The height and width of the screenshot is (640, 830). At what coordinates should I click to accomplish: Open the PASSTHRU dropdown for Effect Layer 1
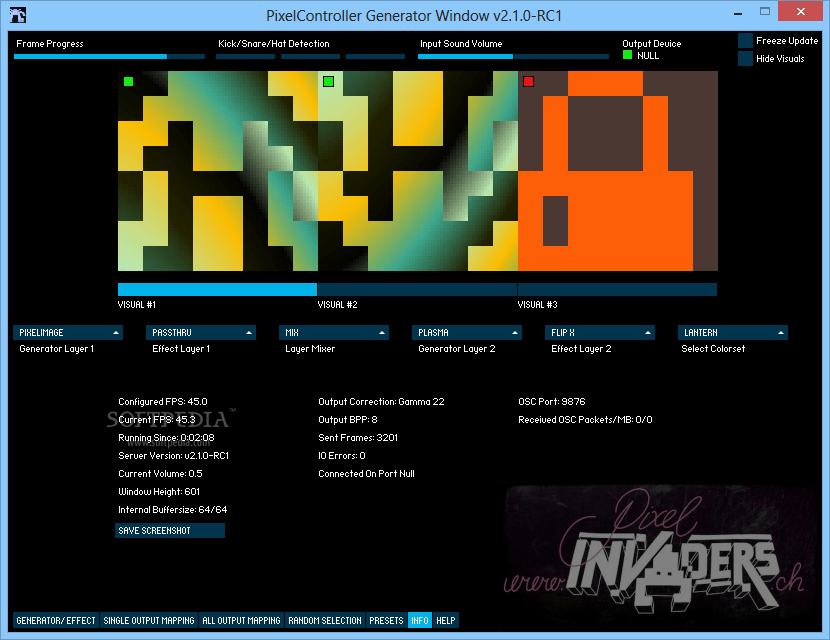[200, 332]
